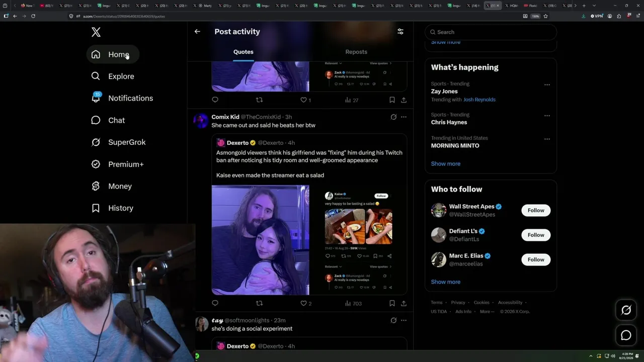Open the Comix Kid profile name link
Viewport: 644px width, 362px height.
(225, 117)
